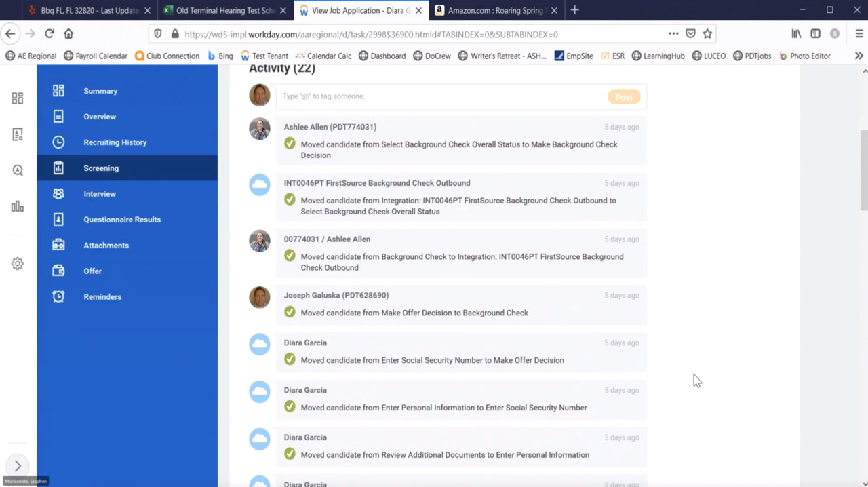Click green check on Make Offer Decision to Background Check

click(x=290, y=312)
